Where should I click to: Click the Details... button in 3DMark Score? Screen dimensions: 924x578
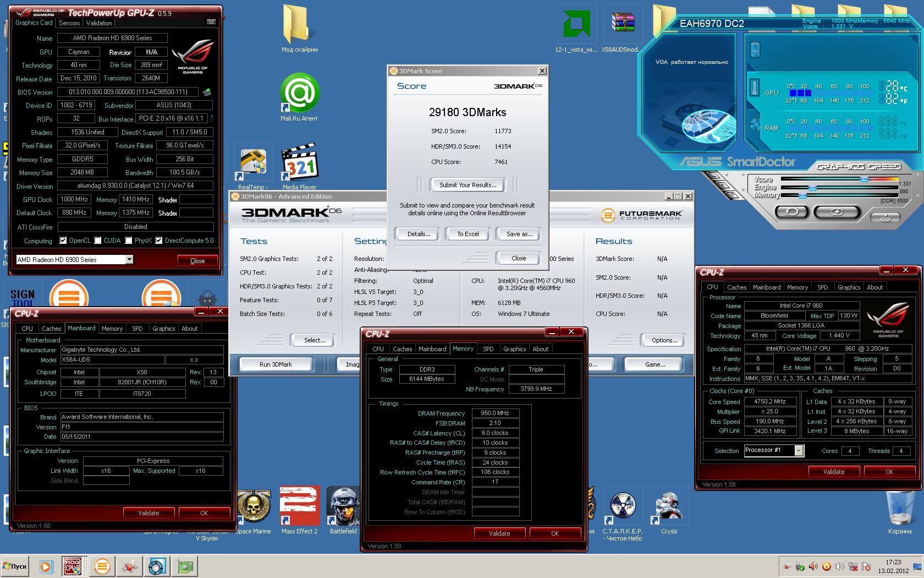point(419,234)
